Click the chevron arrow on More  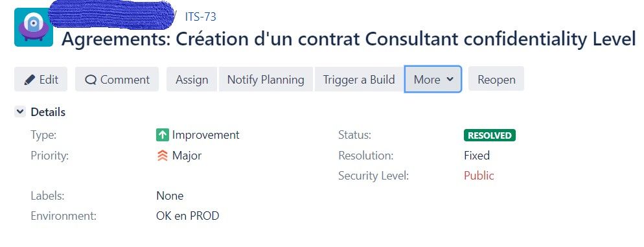tap(450, 79)
